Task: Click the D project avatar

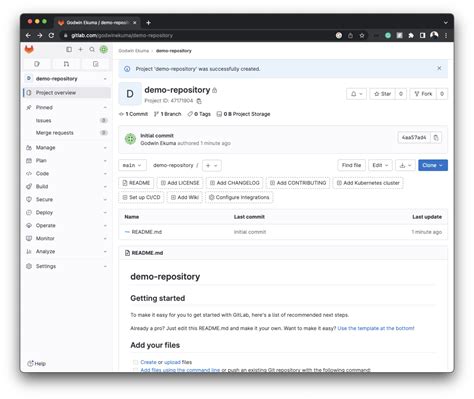Action: click(130, 94)
